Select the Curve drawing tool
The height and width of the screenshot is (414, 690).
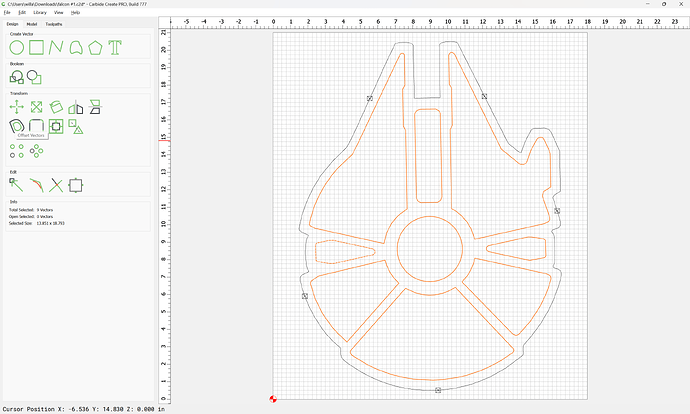(x=76, y=48)
